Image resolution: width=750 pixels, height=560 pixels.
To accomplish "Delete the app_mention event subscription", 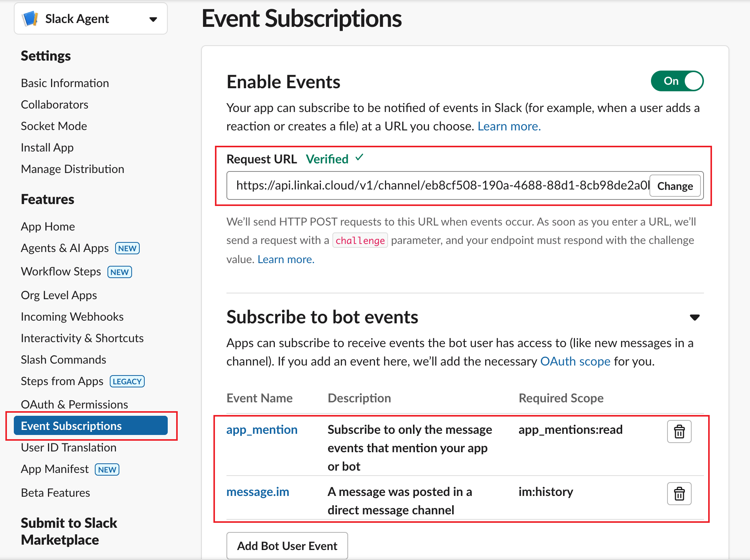I will (679, 432).
